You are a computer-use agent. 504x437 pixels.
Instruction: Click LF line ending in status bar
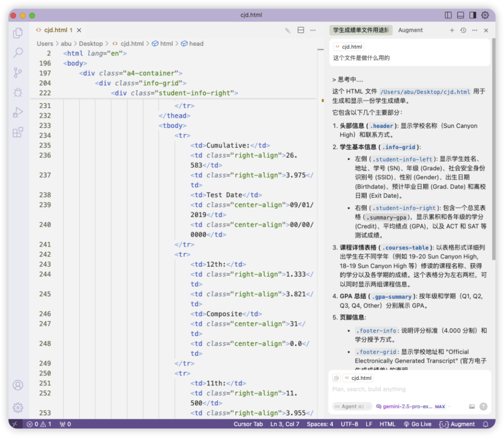(369, 425)
